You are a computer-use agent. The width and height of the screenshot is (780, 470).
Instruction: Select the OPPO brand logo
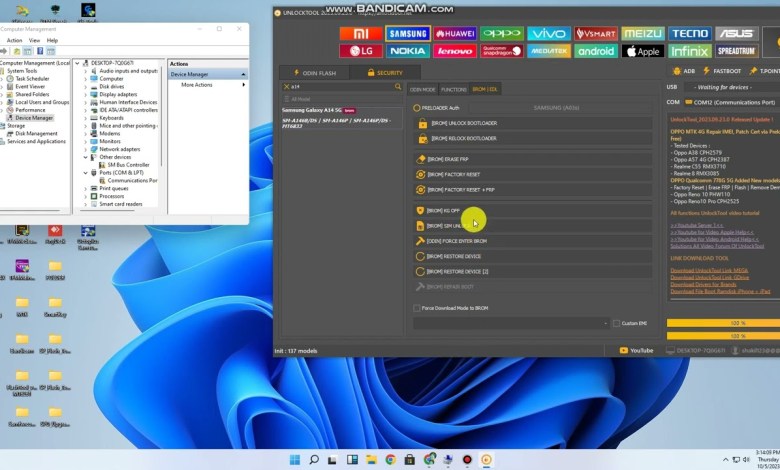tap(501, 33)
